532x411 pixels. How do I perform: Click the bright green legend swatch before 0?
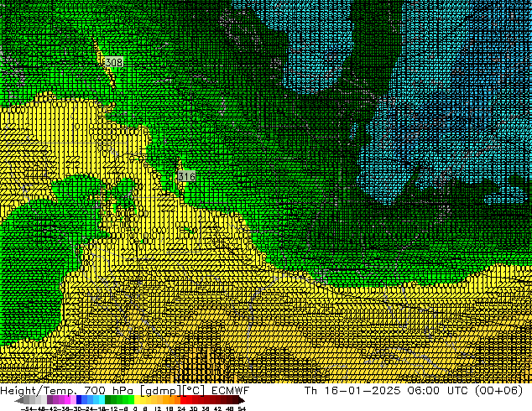(x=132, y=401)
